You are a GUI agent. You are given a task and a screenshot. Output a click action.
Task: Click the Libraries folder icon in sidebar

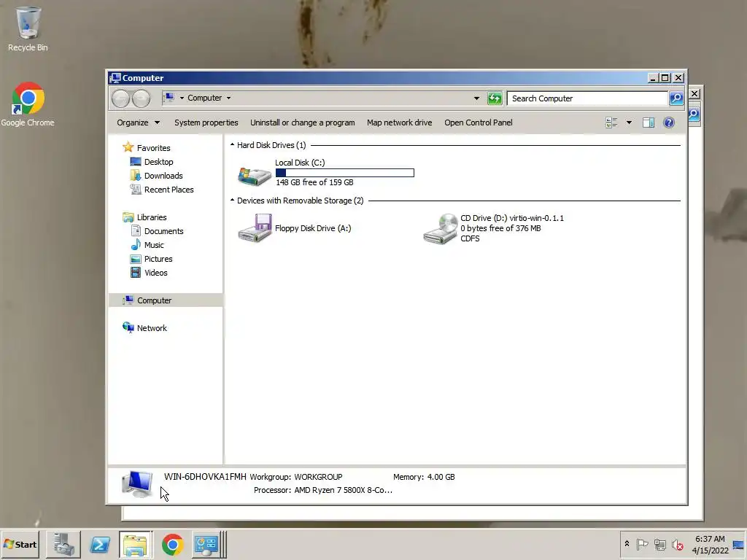128,217
